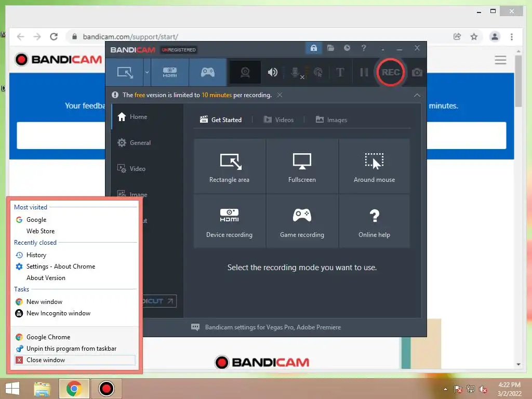Open screen recording mode dropdown arrow
The image size is (532, 399).
coord(147,72)
